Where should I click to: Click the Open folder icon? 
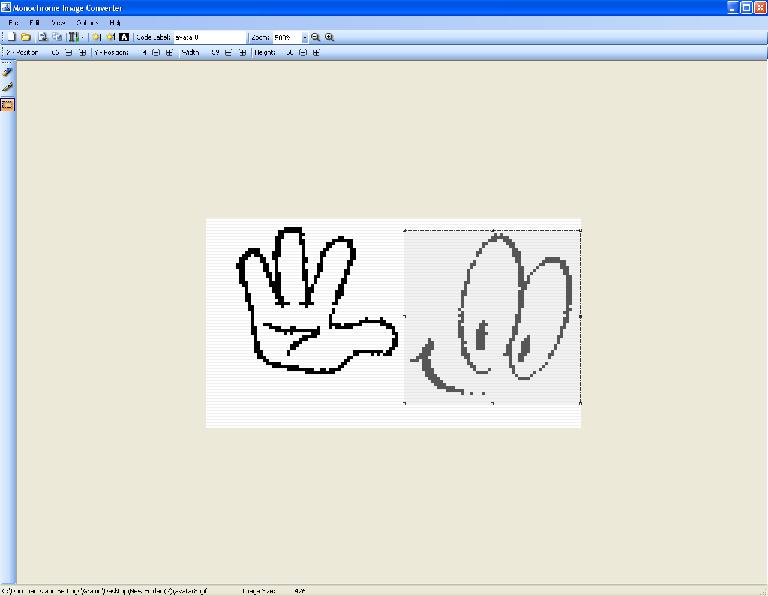(x=26, y=37)
